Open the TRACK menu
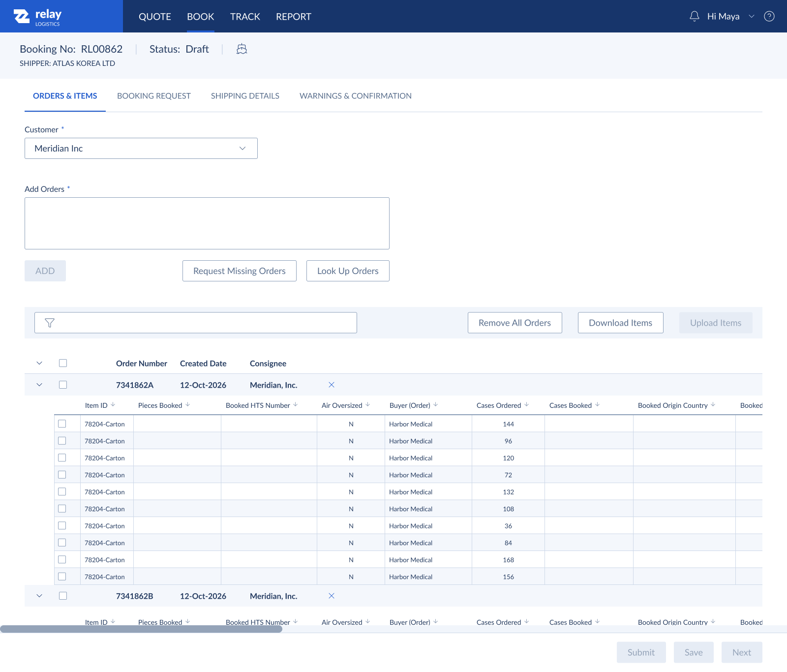This screenshot has width=787, height=672. coord(245,17)
